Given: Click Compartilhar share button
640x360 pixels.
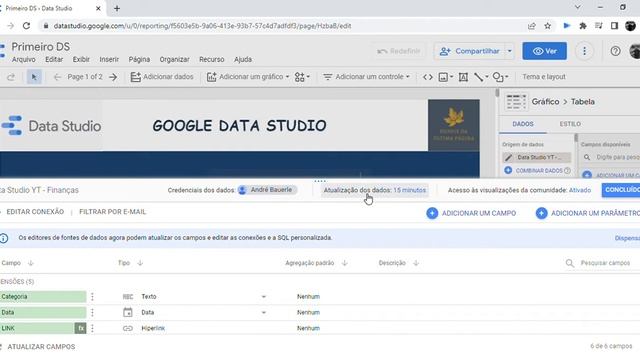Looking at the screenshot, I should tap(470, 51).
